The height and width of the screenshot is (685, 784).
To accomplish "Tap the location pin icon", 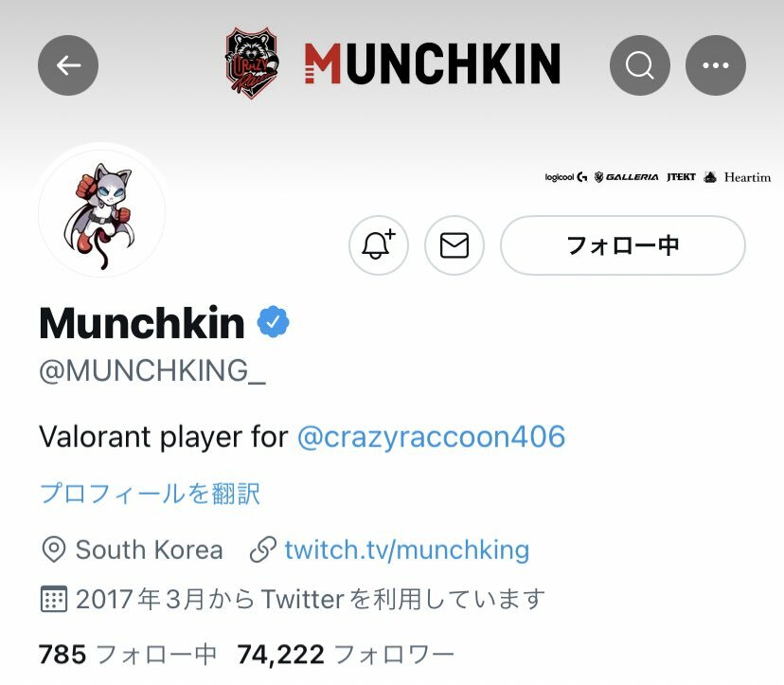I will 54,550.
